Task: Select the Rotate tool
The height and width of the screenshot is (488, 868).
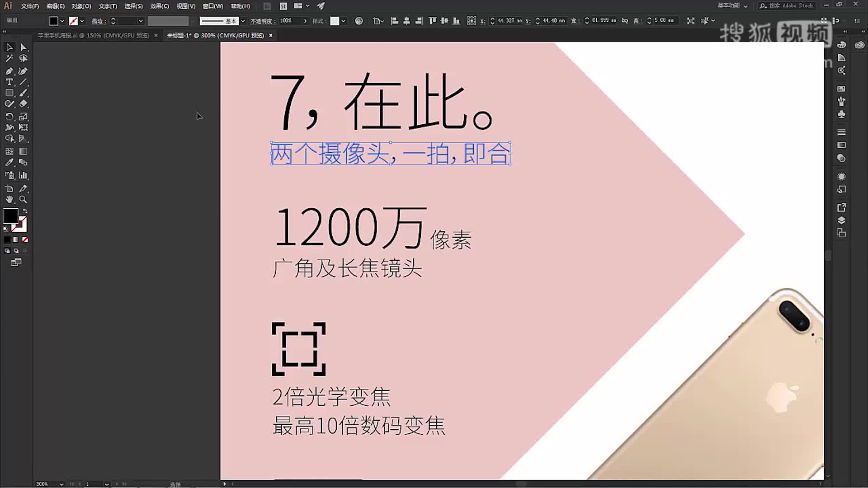Action: coord(9,117)
